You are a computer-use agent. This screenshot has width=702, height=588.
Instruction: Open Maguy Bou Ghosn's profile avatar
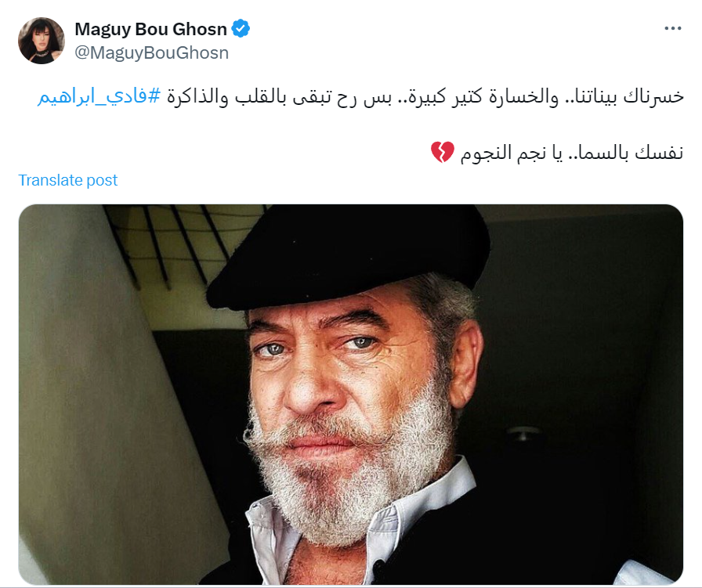(42, 40)
